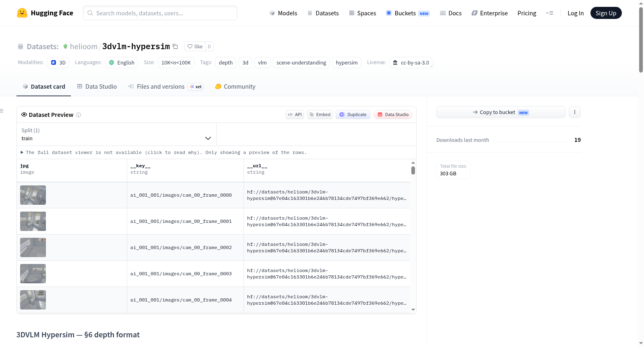Click the Dataset Preview info icon
The image size is (644, 347).
coord(78,115)
